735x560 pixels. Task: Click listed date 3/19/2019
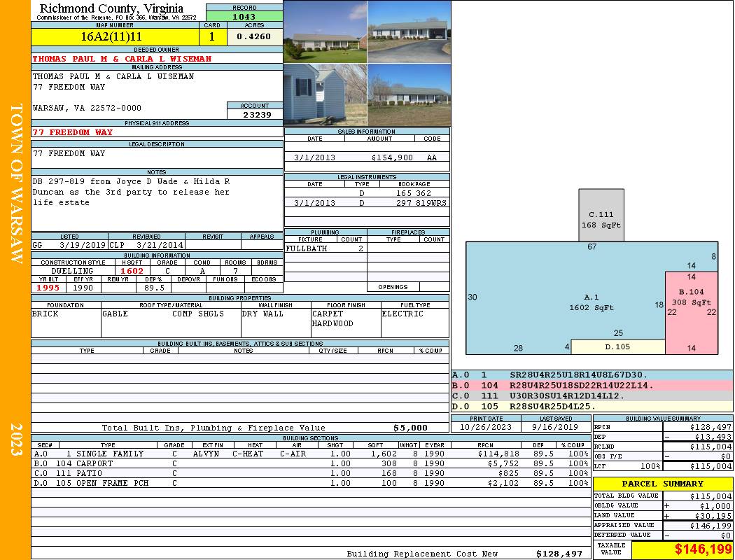83,244
